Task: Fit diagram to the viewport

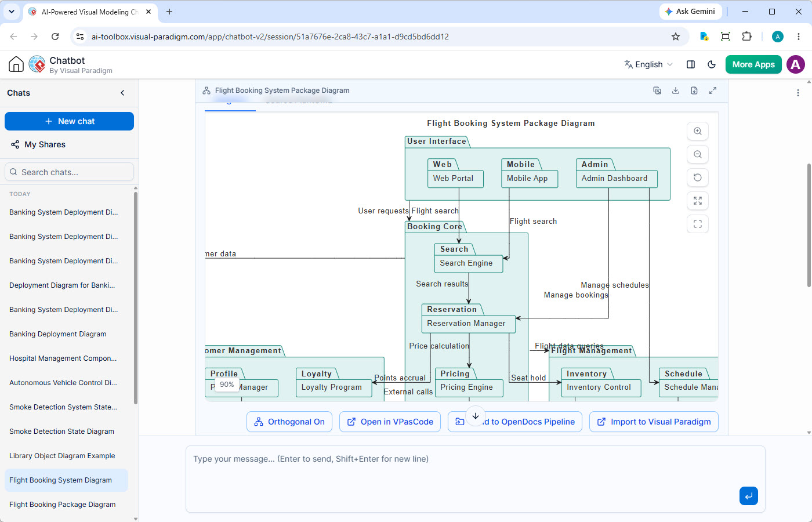Action: point(698,201)
